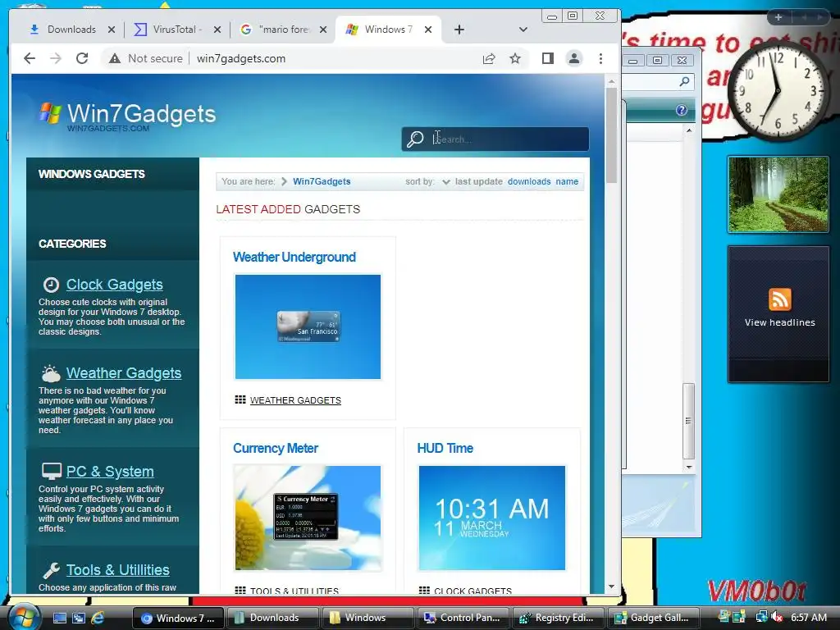Open Currency Meter gadget title

[x=276, y=449]
